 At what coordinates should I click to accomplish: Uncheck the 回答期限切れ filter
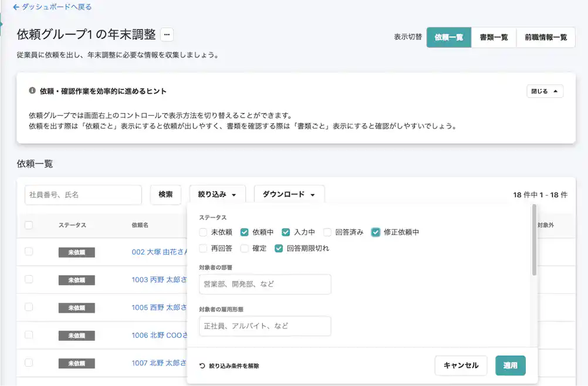pyautogui.click(x=278, y=248)
